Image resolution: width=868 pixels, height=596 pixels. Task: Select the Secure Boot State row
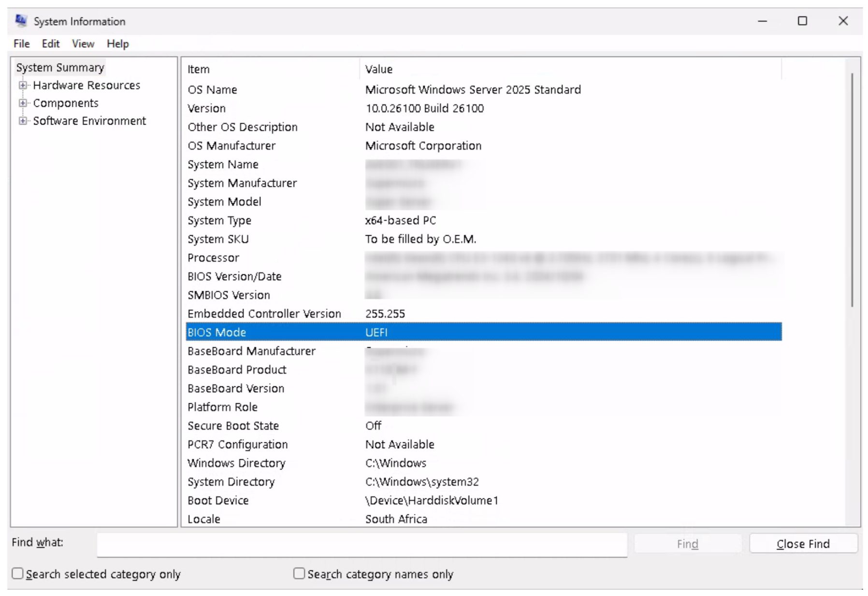[233, 426]
